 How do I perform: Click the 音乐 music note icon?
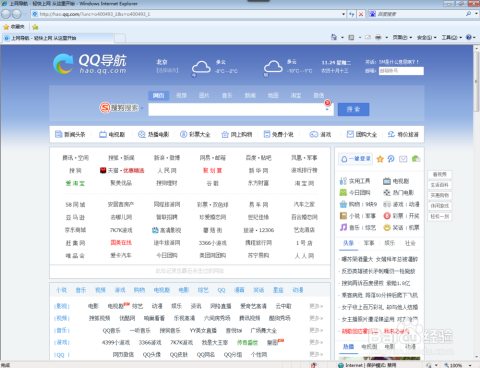[x=343, y=227]
